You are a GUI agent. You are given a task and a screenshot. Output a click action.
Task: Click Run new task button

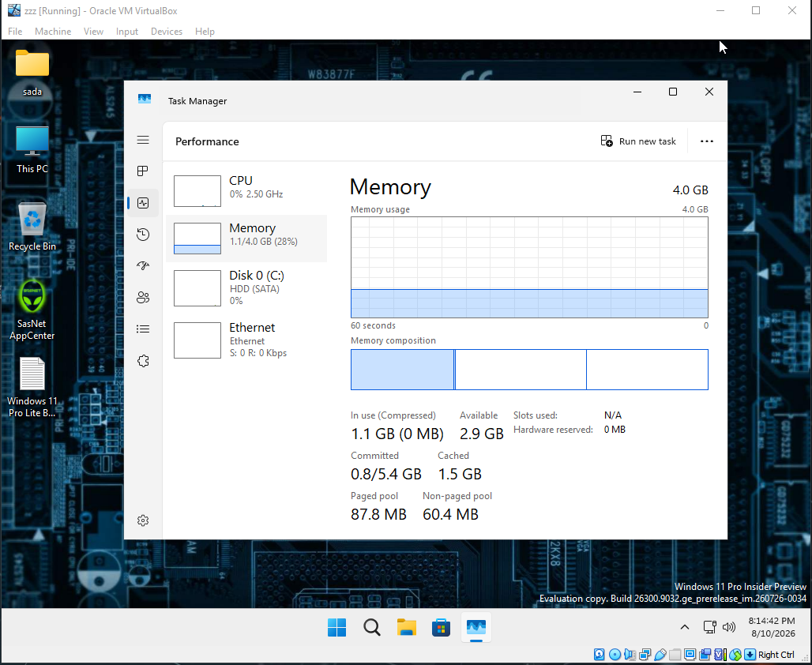(x=638, y=141)
